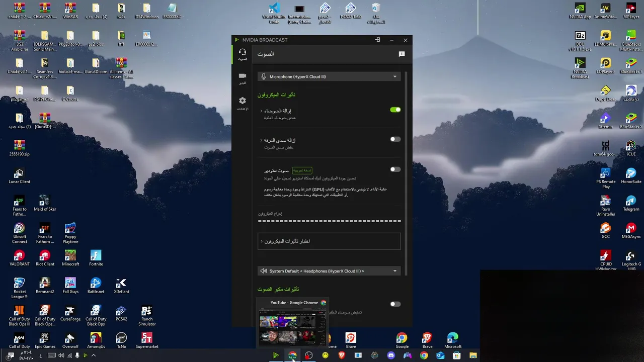644x362 pixels.
Task: Select the Riot Client desktop icon
Action: [x=45, y=258]
